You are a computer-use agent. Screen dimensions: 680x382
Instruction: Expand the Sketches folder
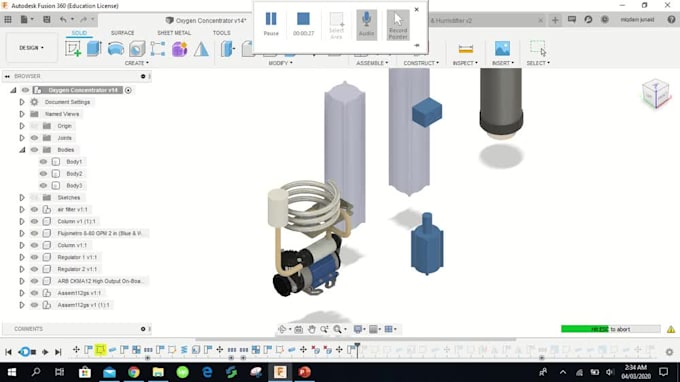[x=22, y=197]
